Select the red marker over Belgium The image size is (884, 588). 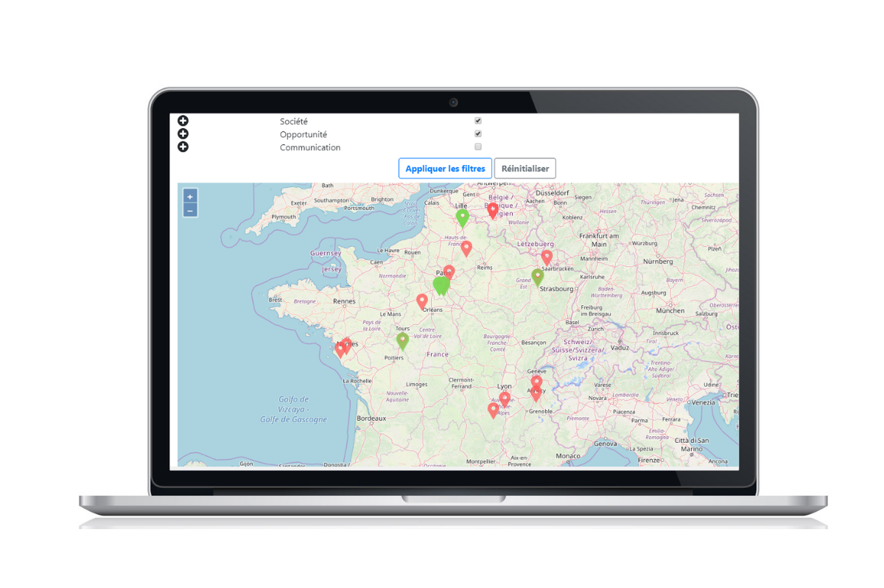point(493,211)
